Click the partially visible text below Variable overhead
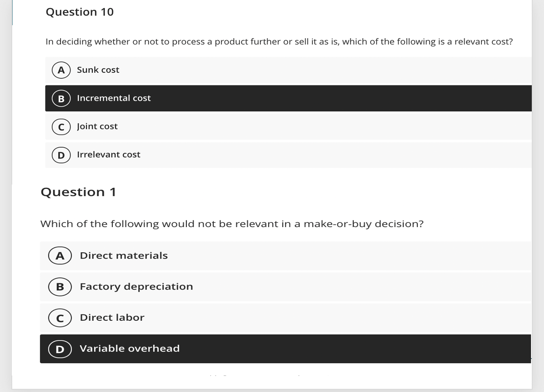The height and width of the screenshot is (392, 544). click(x=254, y=377)
